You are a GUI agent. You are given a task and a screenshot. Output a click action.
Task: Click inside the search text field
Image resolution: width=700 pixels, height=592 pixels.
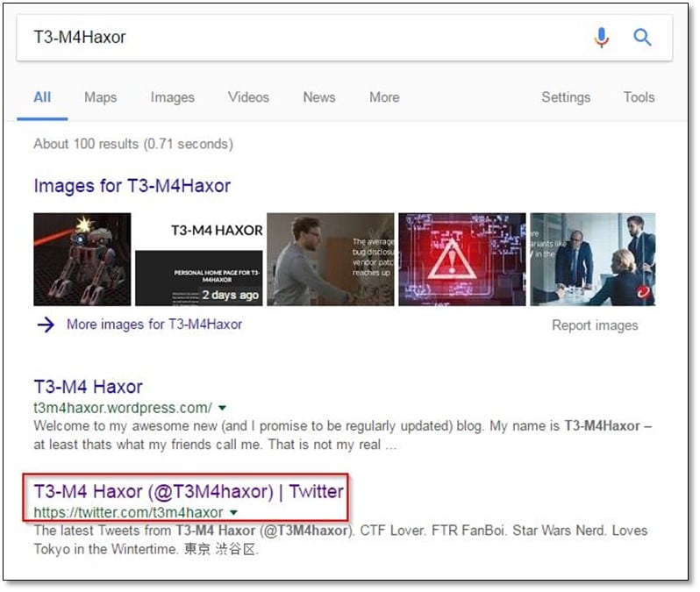tap(298, 38)
